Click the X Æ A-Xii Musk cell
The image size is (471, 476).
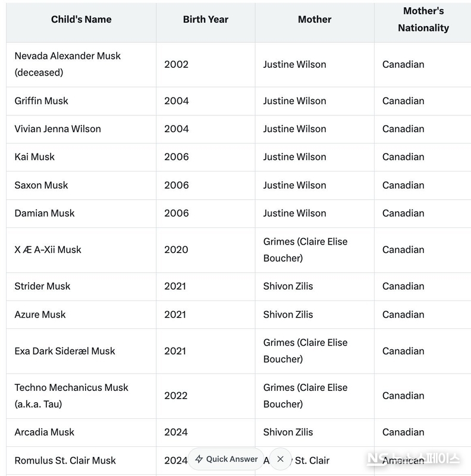[48, 250]
